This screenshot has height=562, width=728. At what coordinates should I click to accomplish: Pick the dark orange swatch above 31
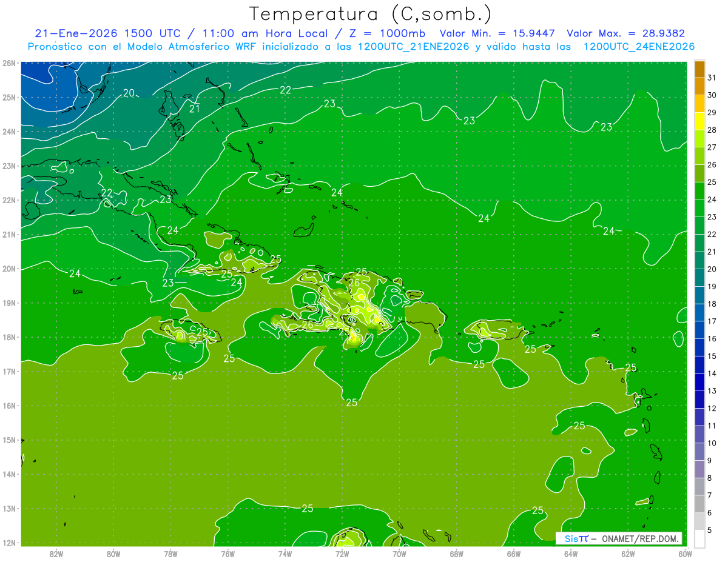(x=699, y=69)
